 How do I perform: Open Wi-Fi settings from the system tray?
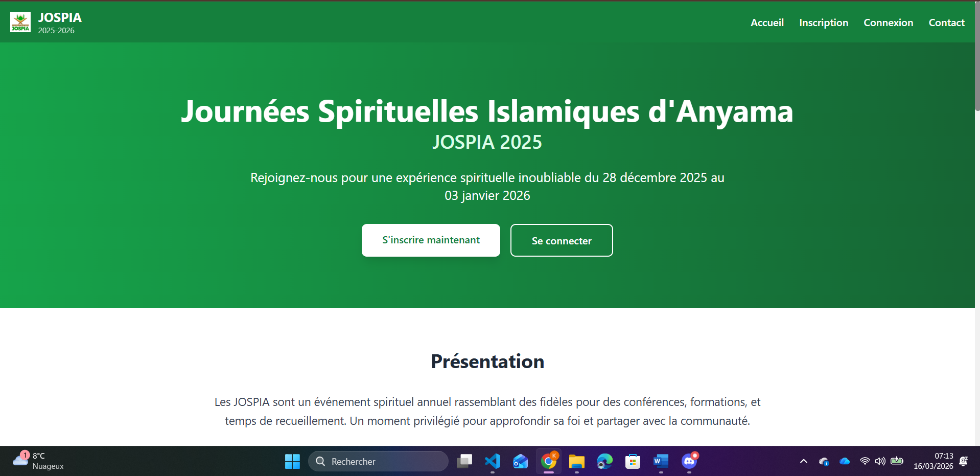[865, 461]
